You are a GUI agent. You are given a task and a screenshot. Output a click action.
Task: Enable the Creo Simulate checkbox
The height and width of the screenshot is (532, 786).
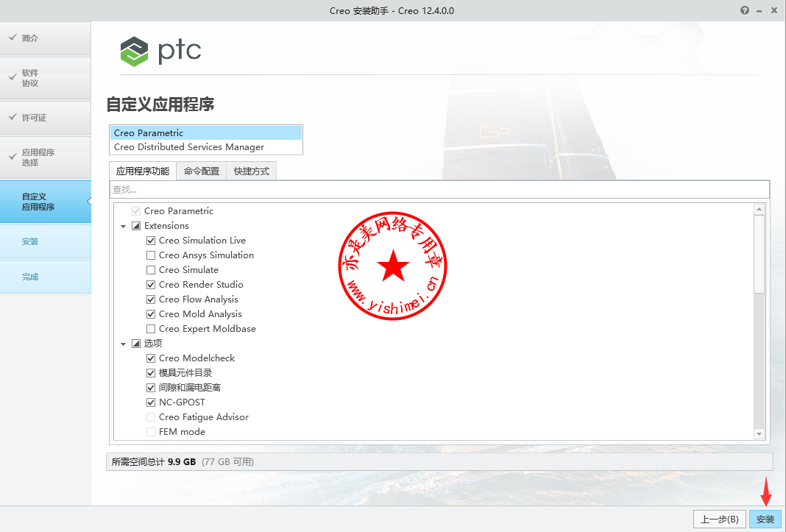pyautogui.click(x=150, y=270)
